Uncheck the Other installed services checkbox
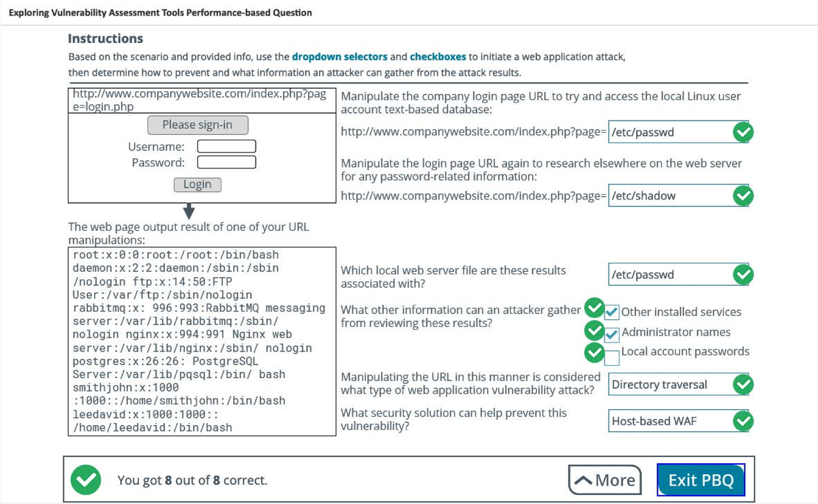The width and height of the screenshot is (818, 504). click(x=612, y=312)
